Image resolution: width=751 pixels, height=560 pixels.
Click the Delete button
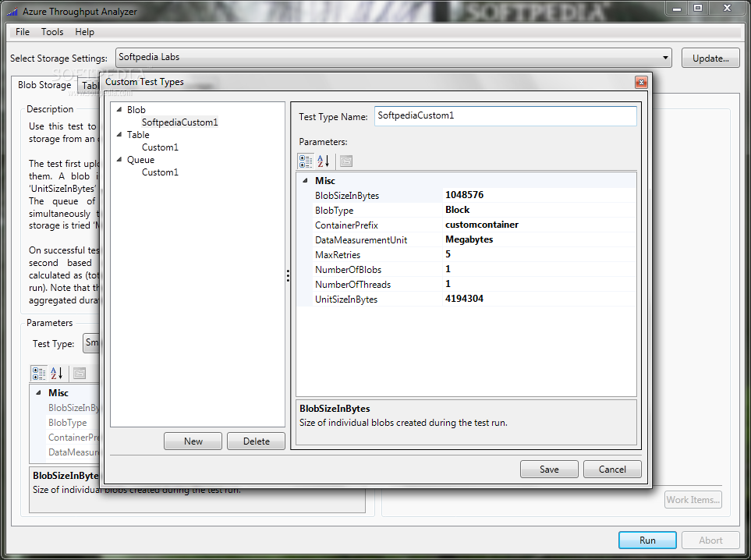pos(257,441)
